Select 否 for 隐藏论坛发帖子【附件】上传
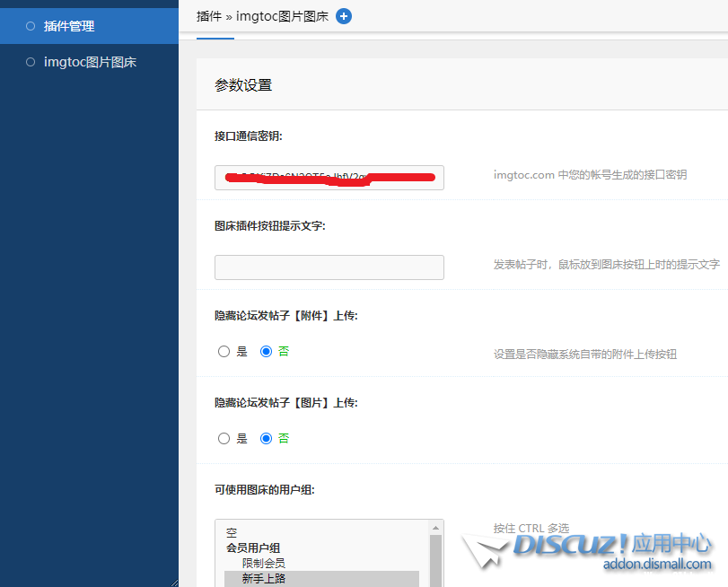The height and width of the screenshot is (587, 728). pos(266,352)
